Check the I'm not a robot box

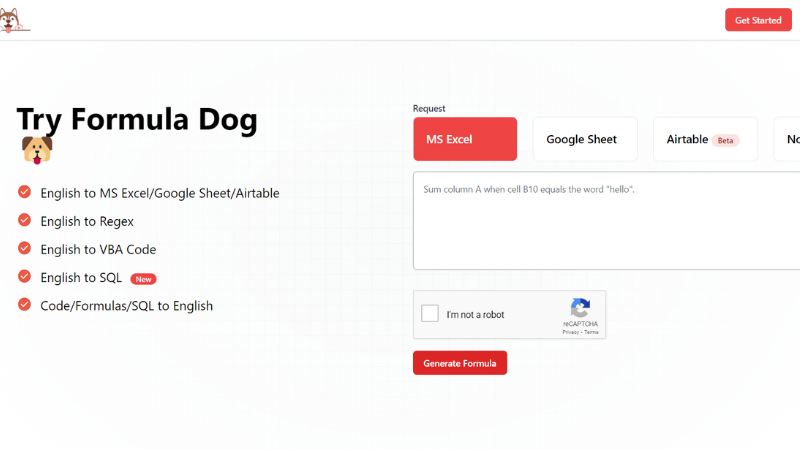tap(430, 313)
